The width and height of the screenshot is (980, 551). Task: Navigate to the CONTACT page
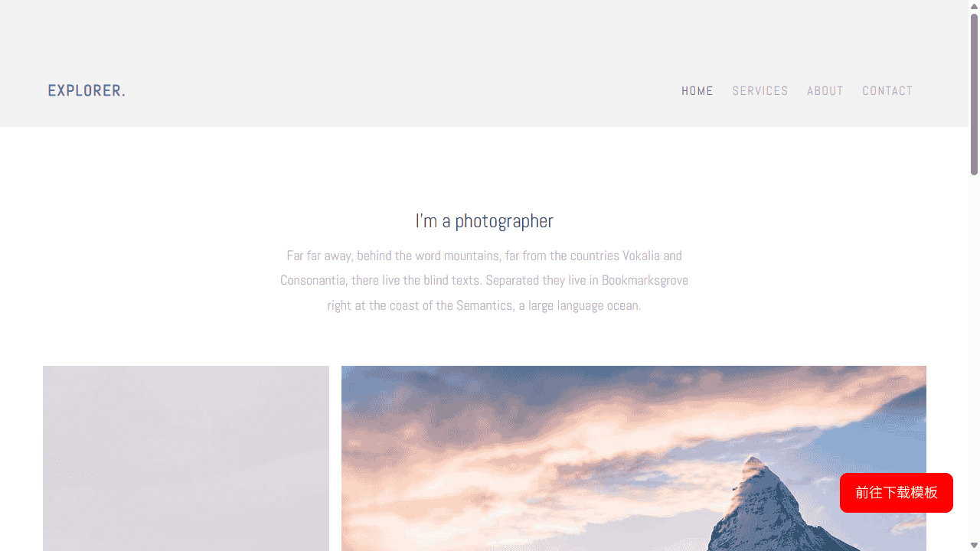coord(887,91)
